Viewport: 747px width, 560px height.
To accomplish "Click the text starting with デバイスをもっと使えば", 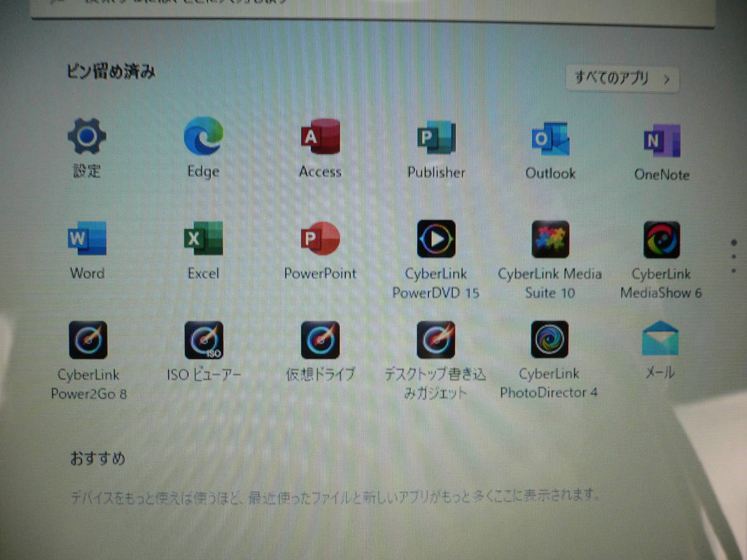I will coord(335,497).
